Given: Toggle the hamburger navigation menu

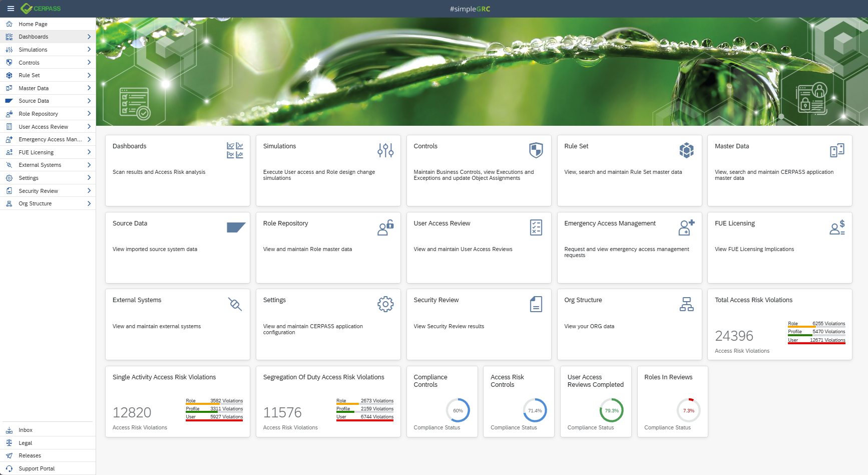Looking at the screenshot, I should point(11,9).
